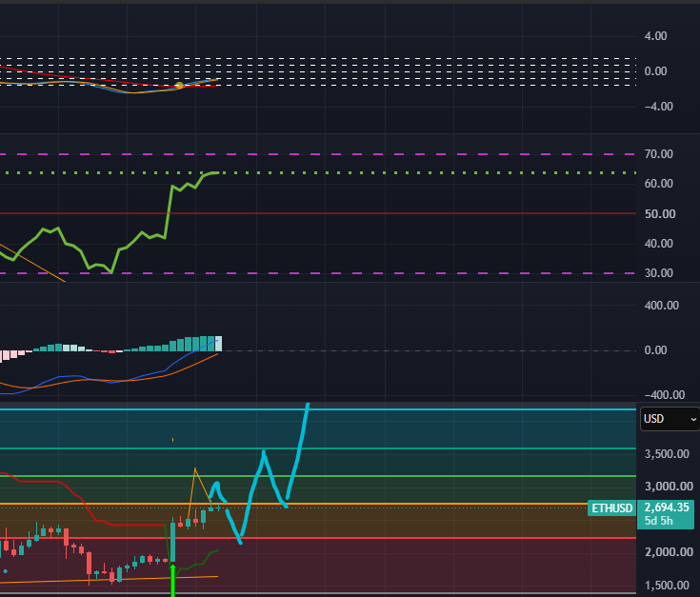This screenshot has height=597, width=700.
Task: Click the 3,500.00 price scale label
Action: 667,454
